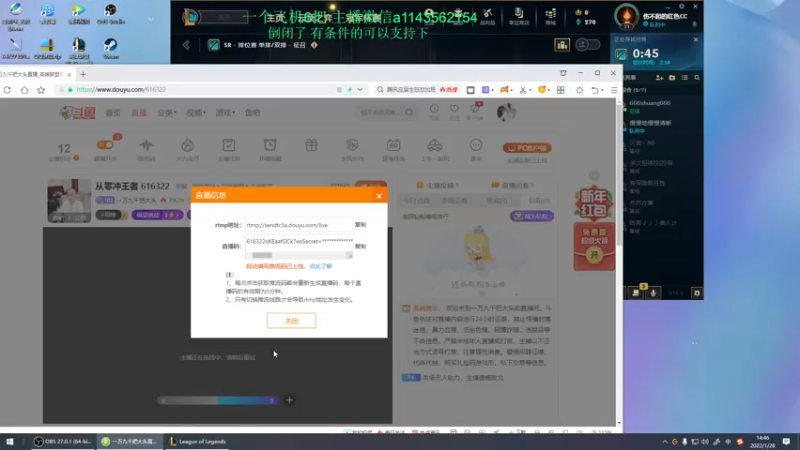
Task: Open League podium ranking icon
Action: (x=562, y=45)
